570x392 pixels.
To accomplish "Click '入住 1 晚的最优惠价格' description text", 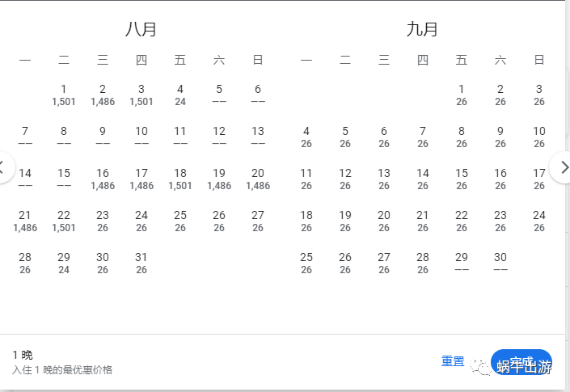I will point(62,370).
